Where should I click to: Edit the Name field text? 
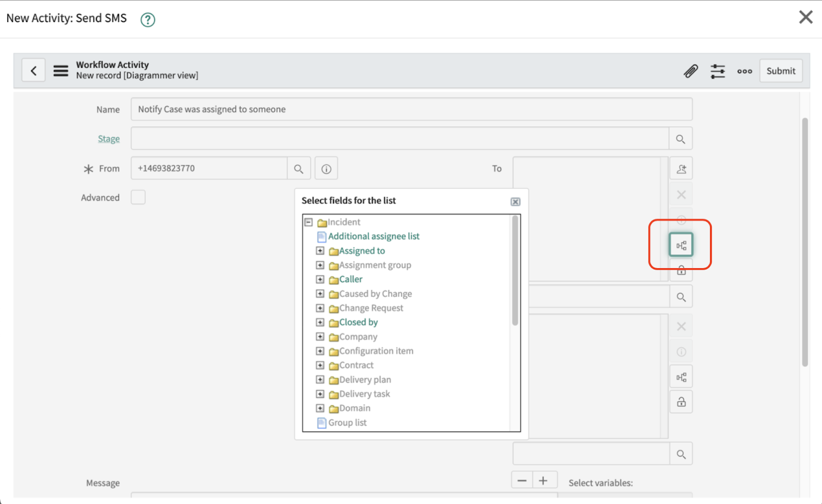click(412, 109)
